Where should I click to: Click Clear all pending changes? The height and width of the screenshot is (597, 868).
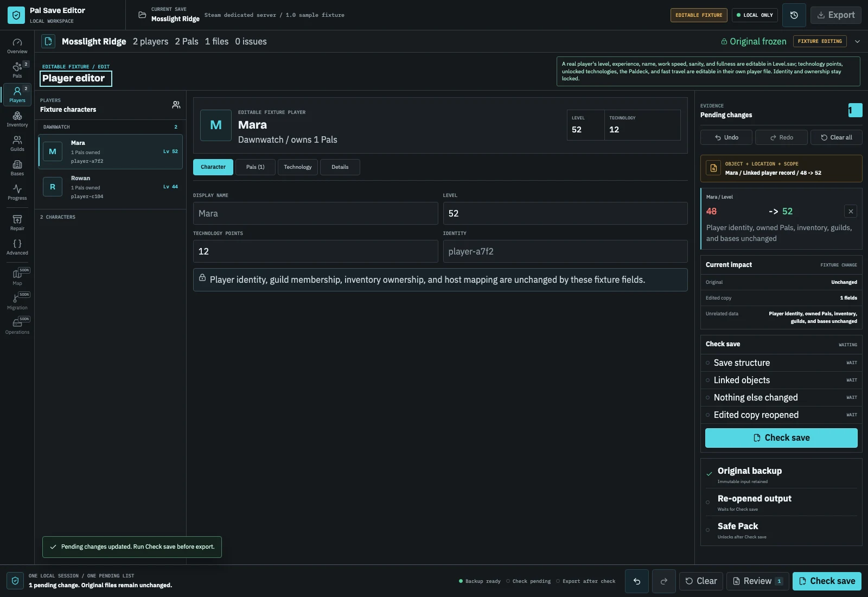[x=836, y=137]
